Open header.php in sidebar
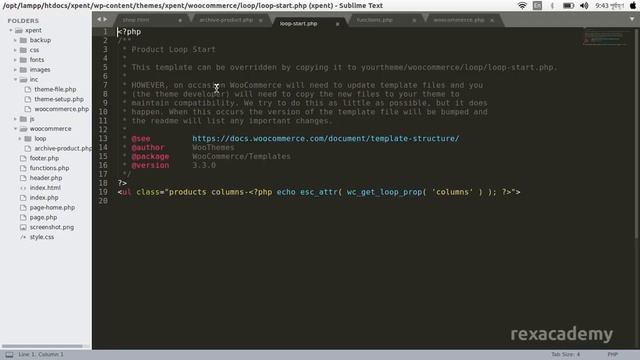The image size is (640, 360). click(46, 178)
